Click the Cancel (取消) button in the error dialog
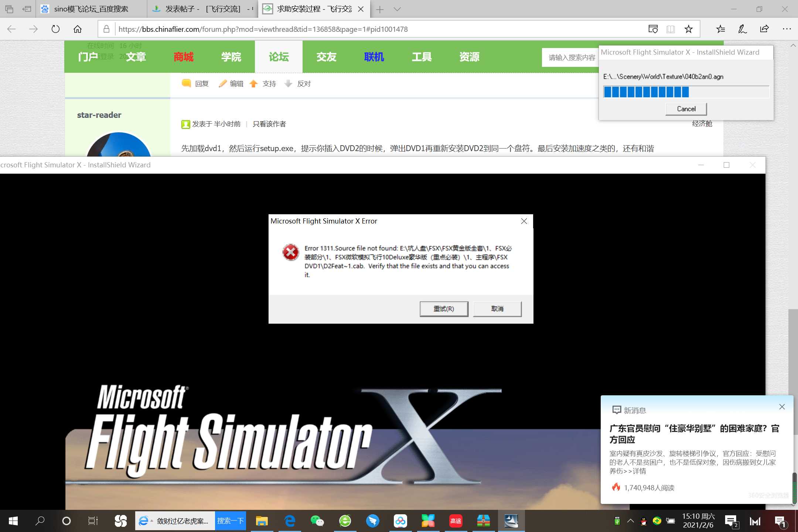Viewport: 798px width, 532px height. 497,309
